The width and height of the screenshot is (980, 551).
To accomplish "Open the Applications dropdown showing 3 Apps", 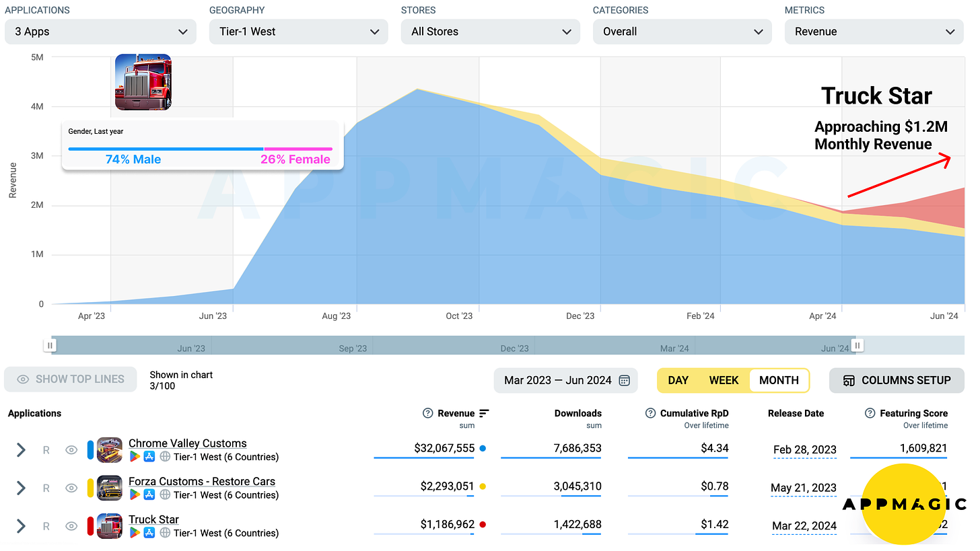I will [x=100, y=32].
